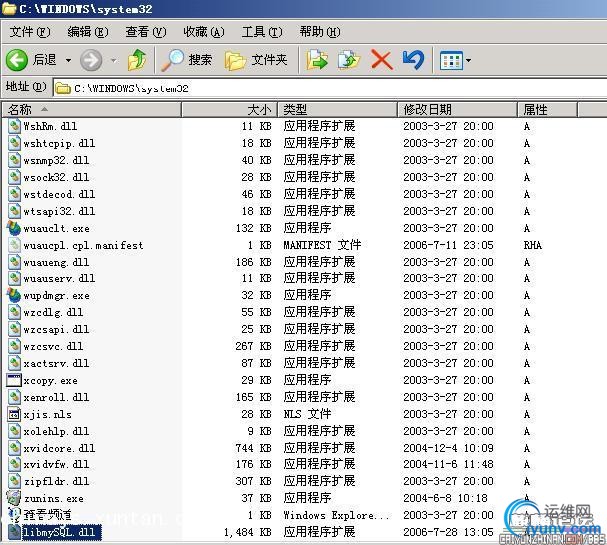Open the 收藏(A) menu

point(204,32)
